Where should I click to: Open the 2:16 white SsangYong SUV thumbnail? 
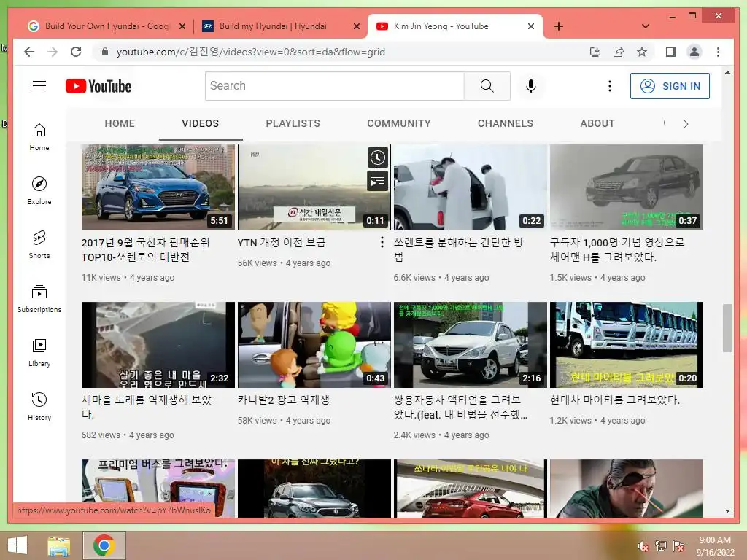coord(471,345)
